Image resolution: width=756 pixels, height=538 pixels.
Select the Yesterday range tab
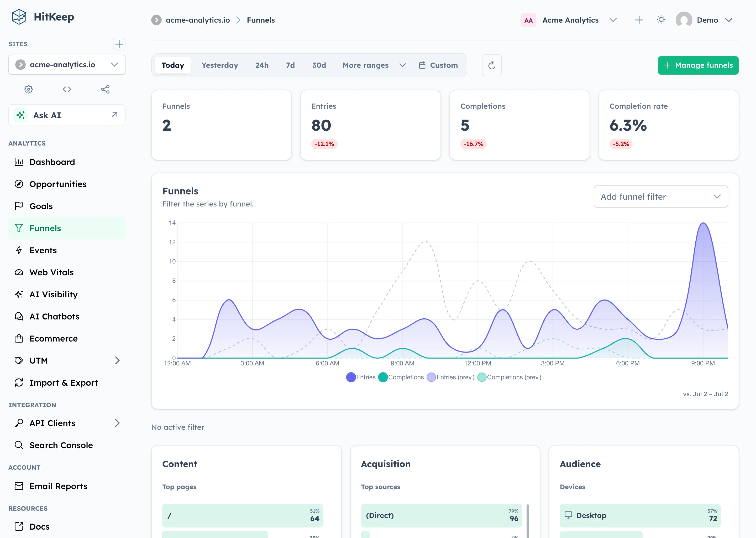click(x=219, y=65)
